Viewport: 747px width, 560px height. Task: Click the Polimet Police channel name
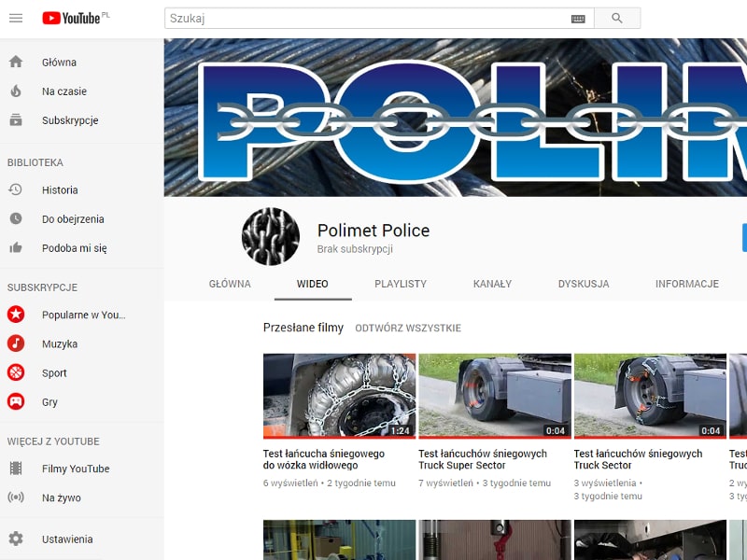(373, 231)
